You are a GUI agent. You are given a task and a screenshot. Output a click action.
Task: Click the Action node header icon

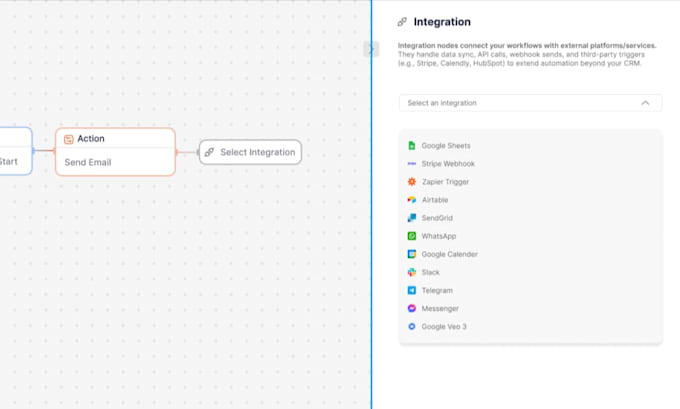pyautogui.click(x=68, y=139)
